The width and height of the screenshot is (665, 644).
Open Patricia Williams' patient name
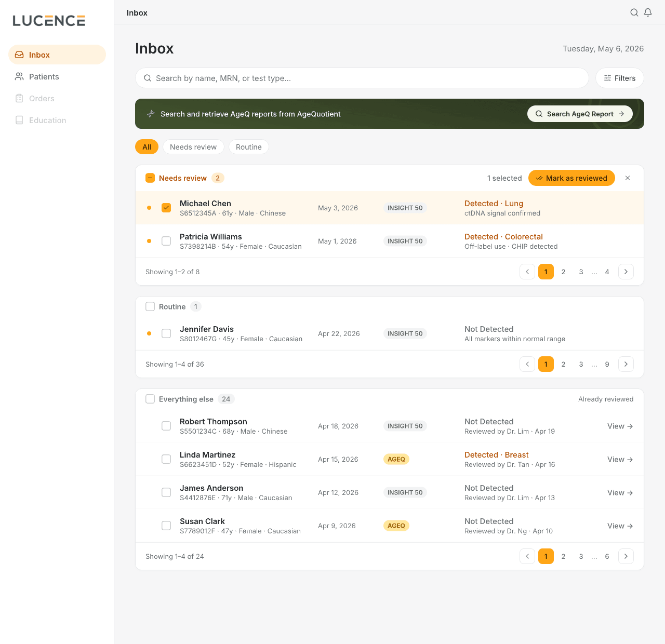211,236
